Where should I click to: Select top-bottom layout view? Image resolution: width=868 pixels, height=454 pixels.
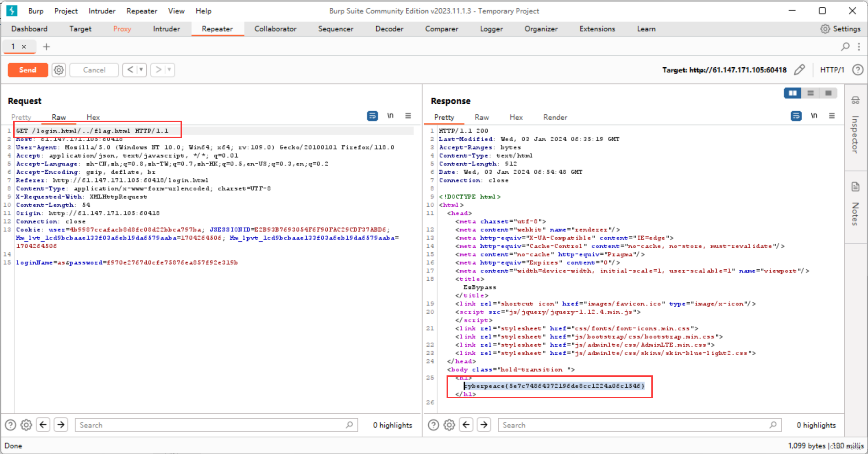pos(810,93)
